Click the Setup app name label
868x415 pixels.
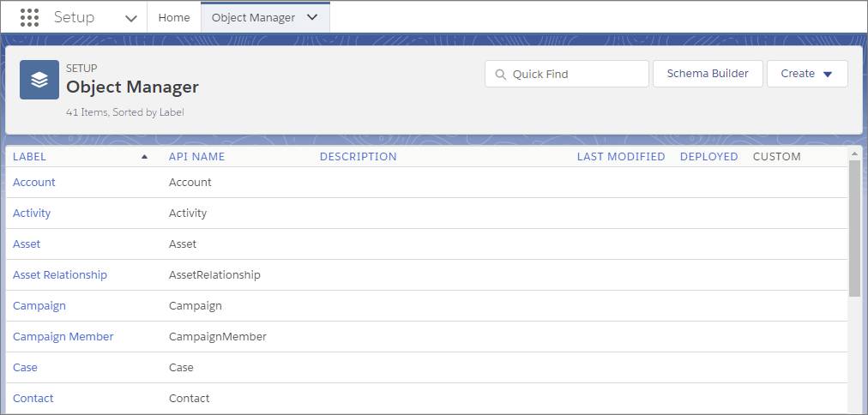(74, 18)
